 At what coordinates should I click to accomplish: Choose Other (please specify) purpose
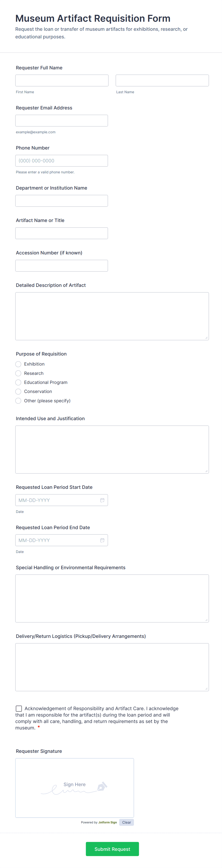tap(18, 401)
